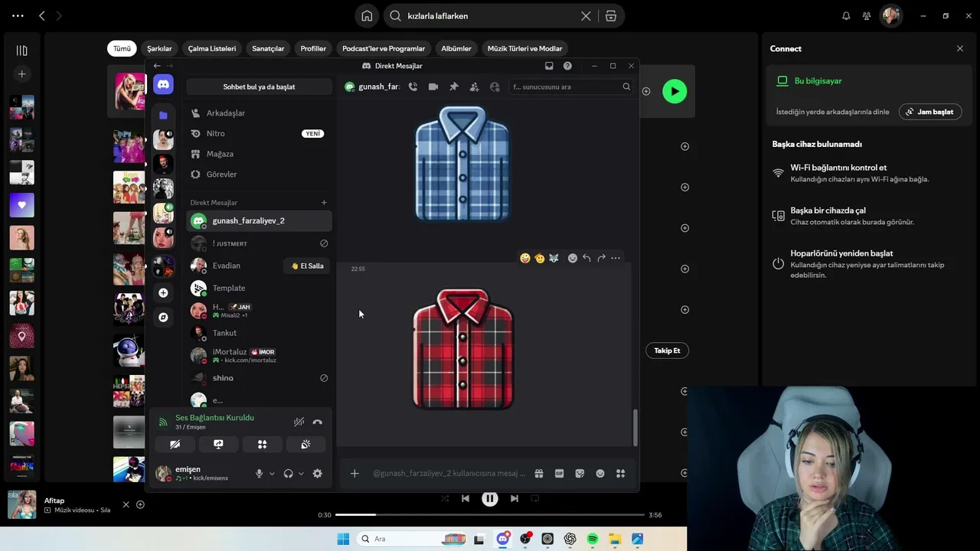The image size is (980, 551).
Task: Select the Profiller filter tab
Action: pos(313,48)
